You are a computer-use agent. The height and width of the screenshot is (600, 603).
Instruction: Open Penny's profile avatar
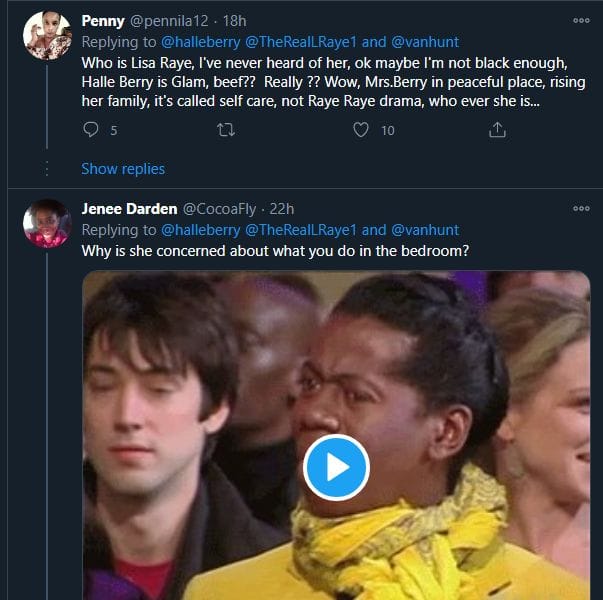pos(46,35)
